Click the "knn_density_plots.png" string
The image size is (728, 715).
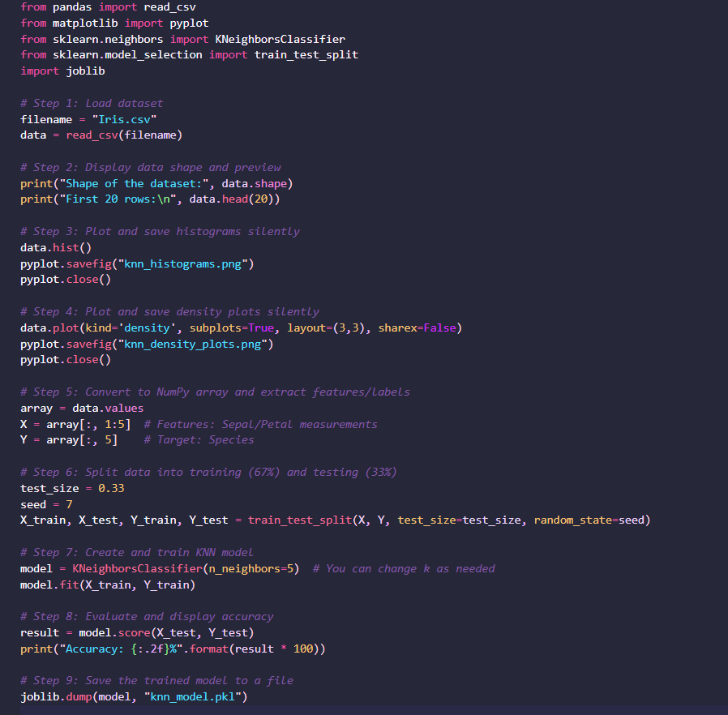[193, 345]
